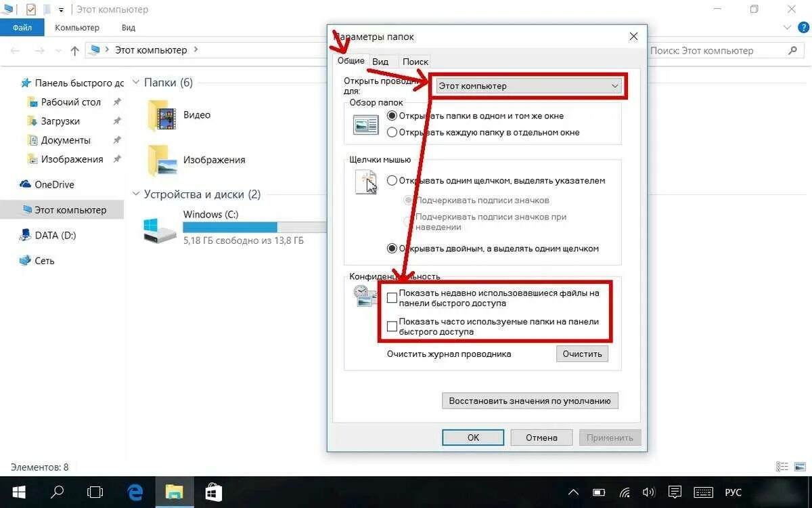Screen dimensions: 812x508
Task: Collapse the Папки (6) group
Action: pos(135,83)
